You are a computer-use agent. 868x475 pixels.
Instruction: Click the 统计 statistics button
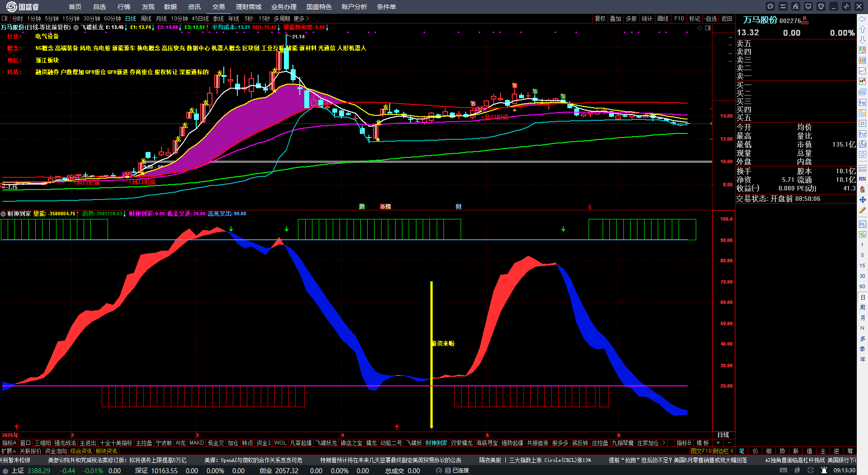click(x=647, y=19)
